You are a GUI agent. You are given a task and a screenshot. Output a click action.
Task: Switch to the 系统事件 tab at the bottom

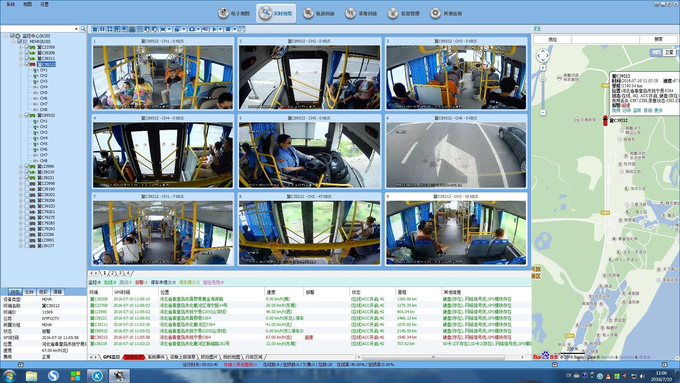(x=156, y=357)
